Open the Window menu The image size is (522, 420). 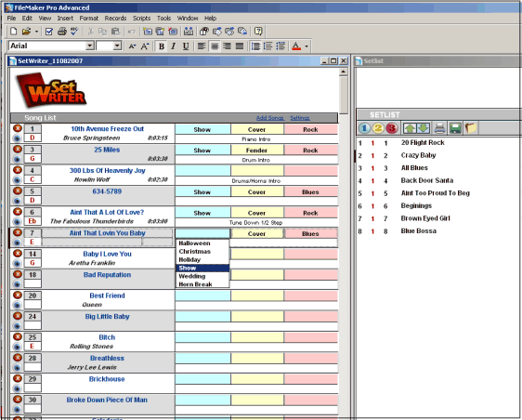tap(188, 18)
